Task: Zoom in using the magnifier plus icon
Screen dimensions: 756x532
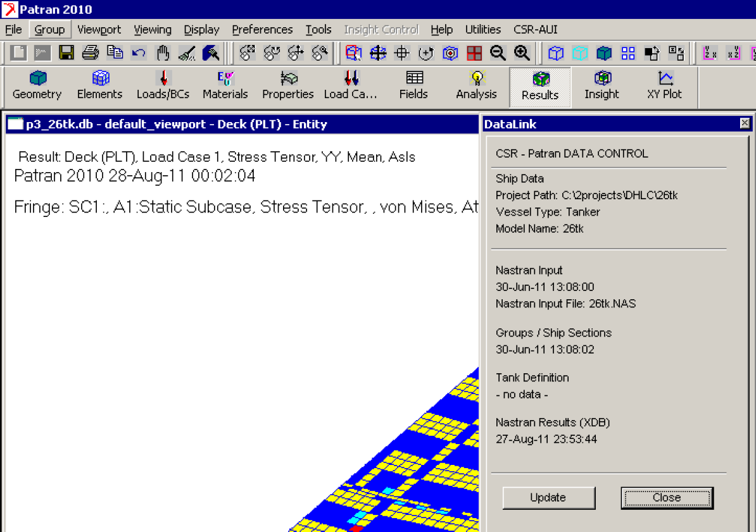Action: [522, 53]
